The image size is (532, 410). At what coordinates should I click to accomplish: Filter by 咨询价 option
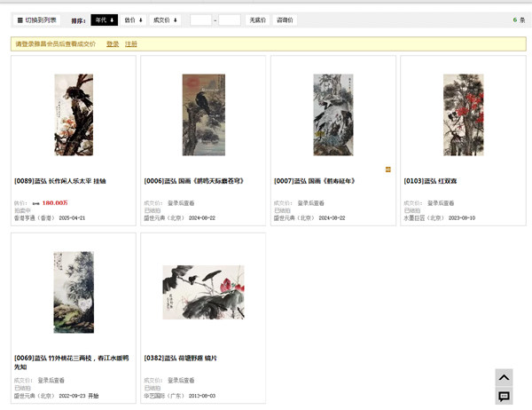click(285, 20)
